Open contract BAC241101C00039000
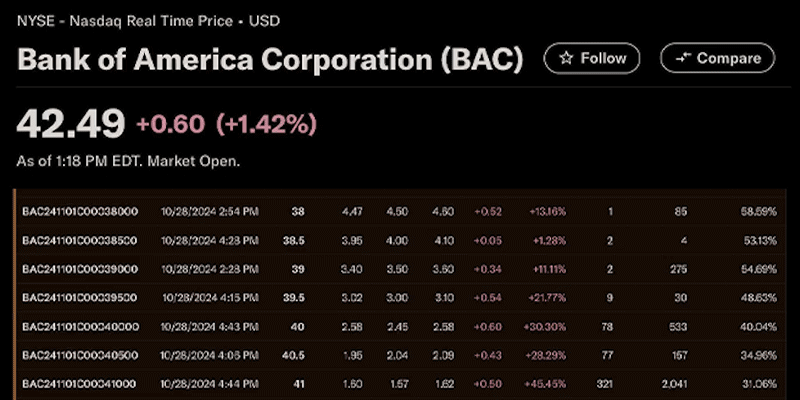800x400 pixels. 79,269
